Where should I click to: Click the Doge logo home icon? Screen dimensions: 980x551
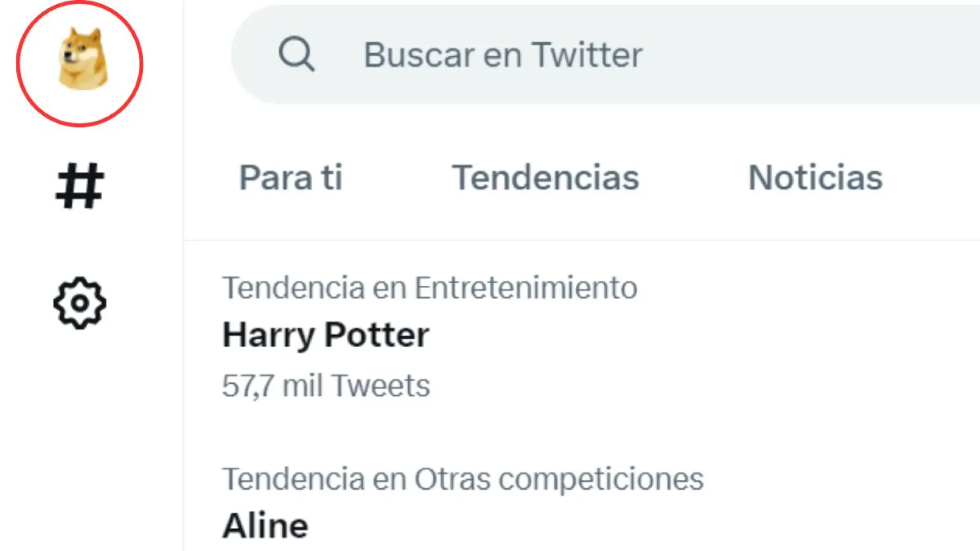point(83,59)
